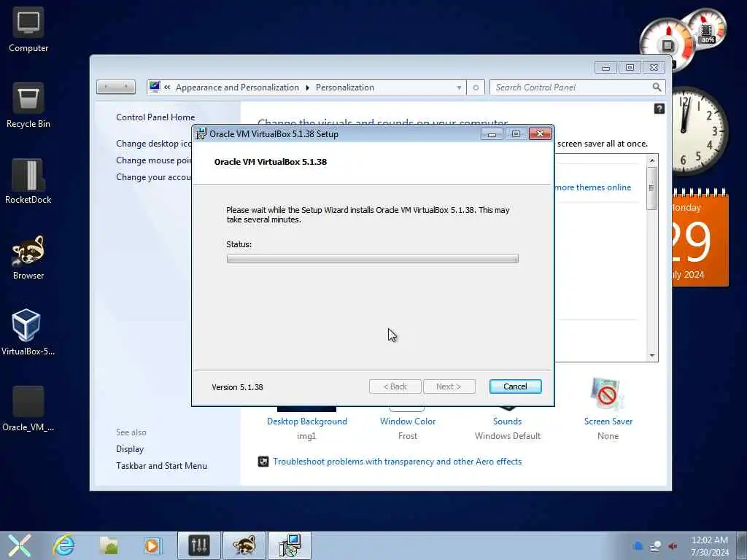Click the volume speaker tray icon
The width and height of the screenshot is (747, 560).
(x=673, y=545)
